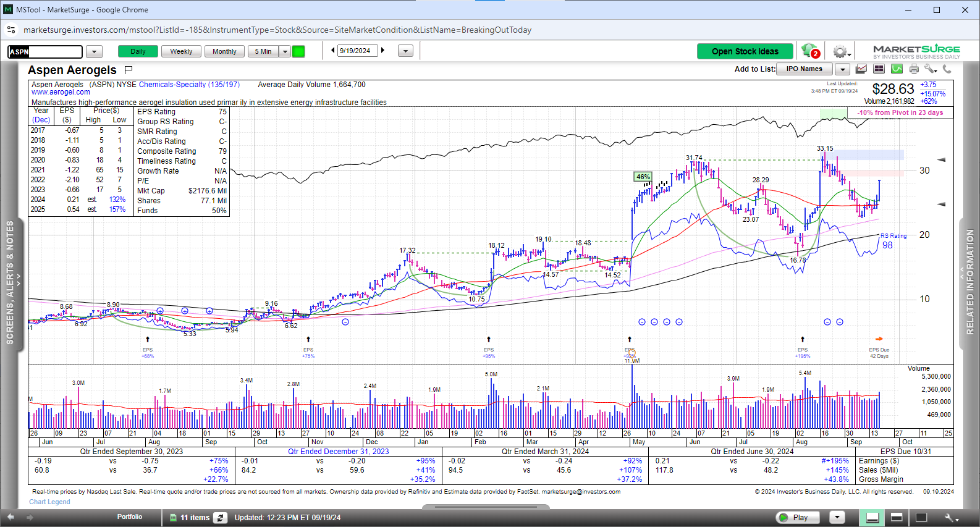Pull up the bottom panel resize handle
Image resolution: width=980 pixels, height=527 pixels.
[x=486, y=507]
